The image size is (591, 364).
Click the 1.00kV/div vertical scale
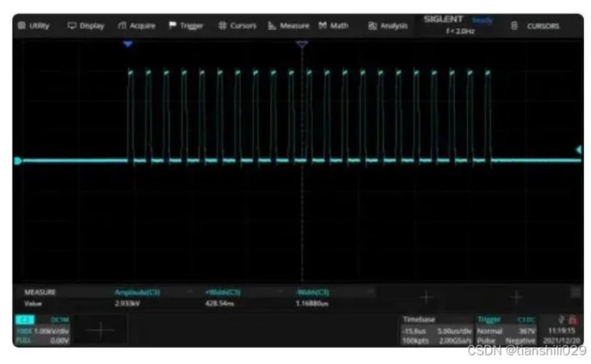click(x=51, y=331)
